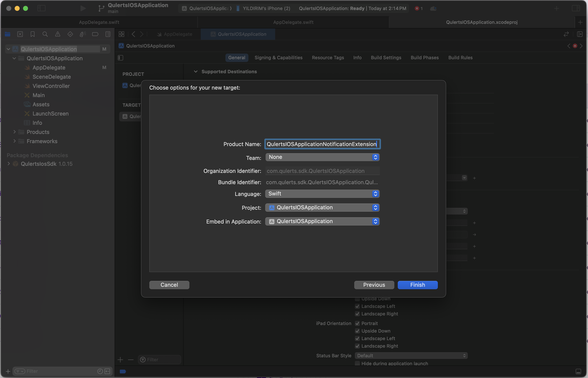This screenshot has height=378, width=588.
Task: Click the Run (play) button
Action: click(x=83, y=8)
